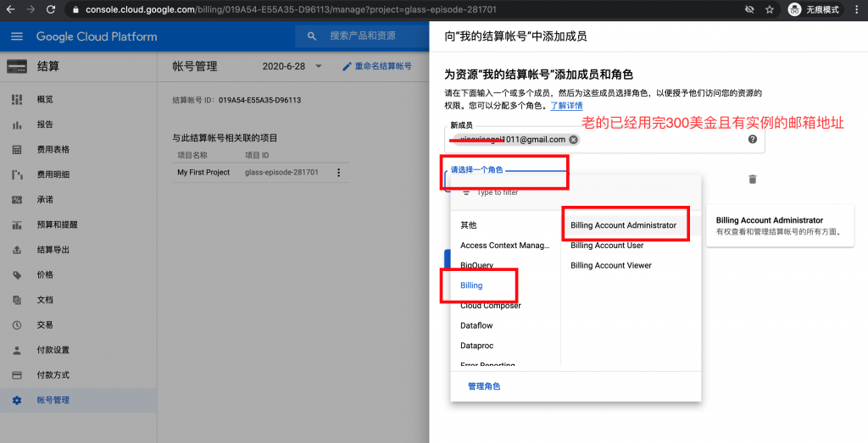The height and width of the screenshot is (443, 868).
Task: Bookmark this page with star icon
Action: click(x=770, y=9)
